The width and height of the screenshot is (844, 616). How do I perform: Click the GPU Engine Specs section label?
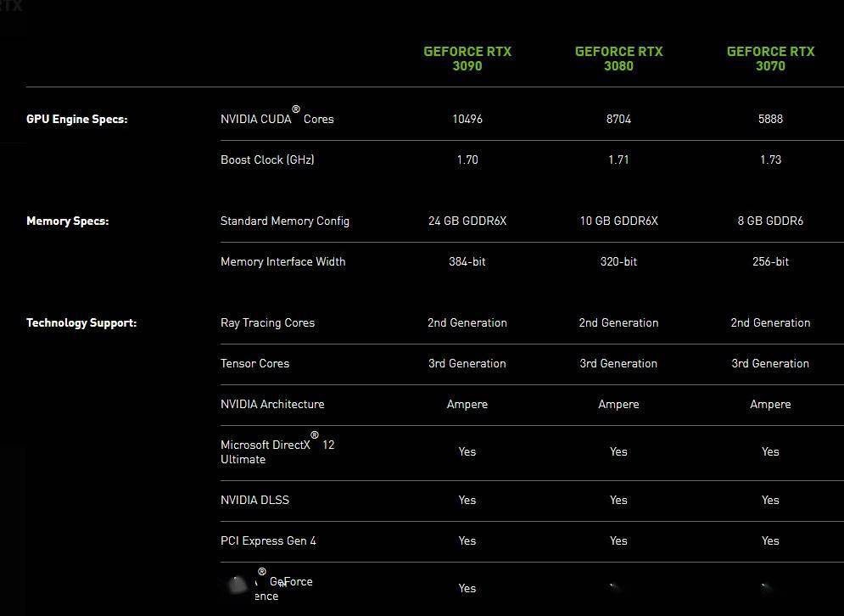tap(76, 120)
